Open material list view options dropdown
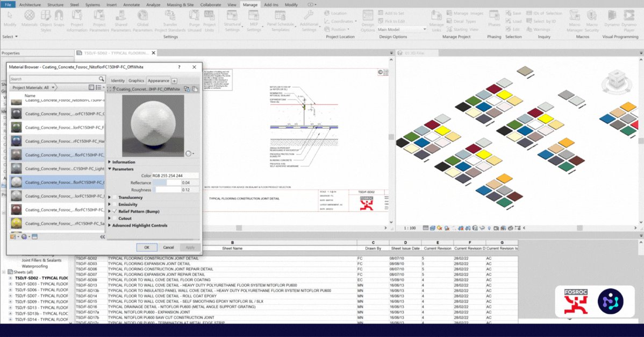644x337 pixels. tap(99, 87)
